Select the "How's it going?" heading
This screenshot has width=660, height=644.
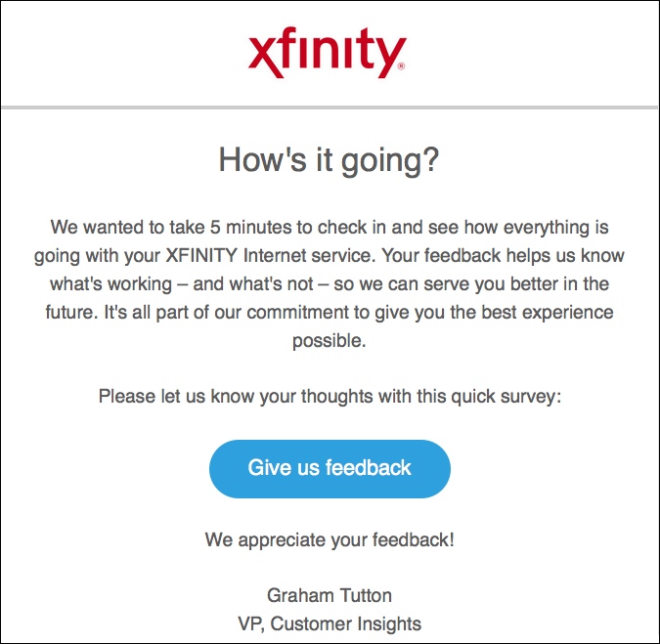point(329,160)
